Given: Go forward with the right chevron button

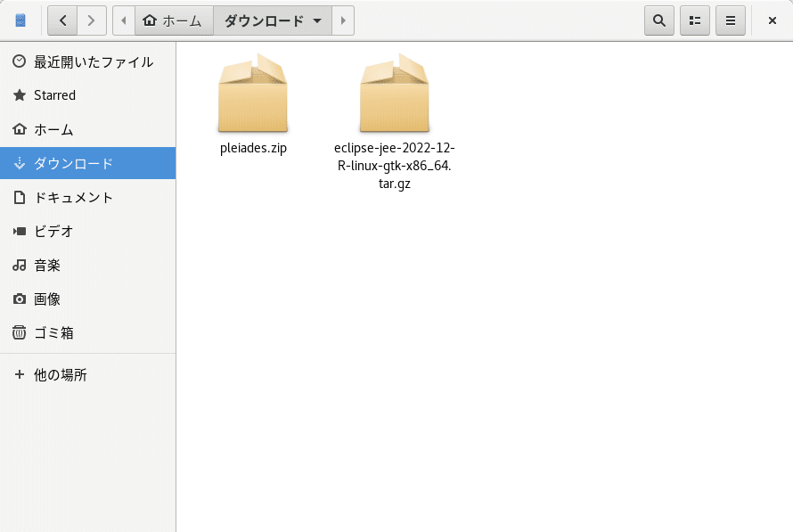Looking at the screenshot, I should coord(92,20).
